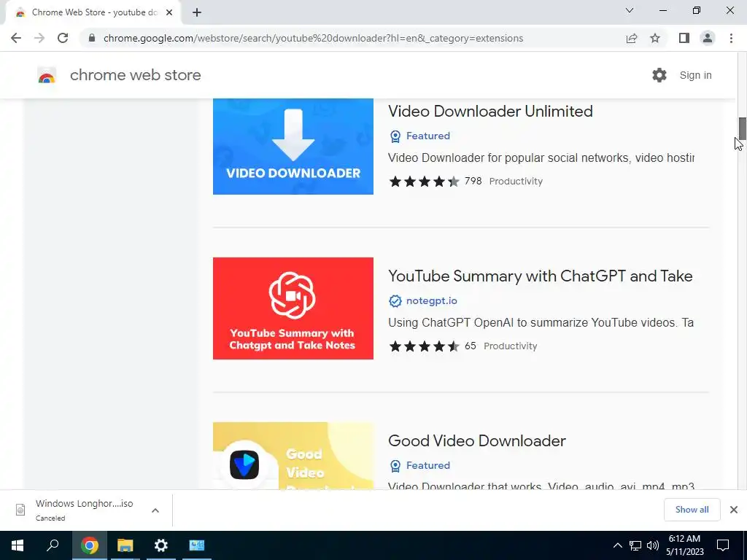The width and height of the screenshot is (747, 560).
Task: Open Good Video Downloader title
Action: coord(477,441)
